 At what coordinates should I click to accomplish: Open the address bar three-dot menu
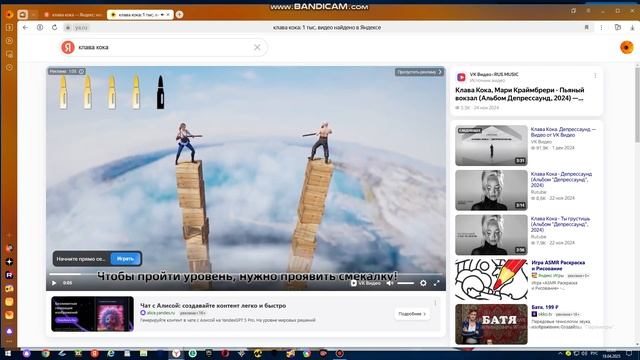pos(601,27)
